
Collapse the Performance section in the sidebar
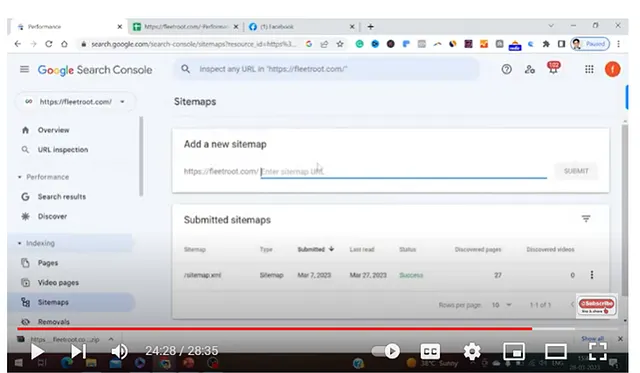[20, 177]
